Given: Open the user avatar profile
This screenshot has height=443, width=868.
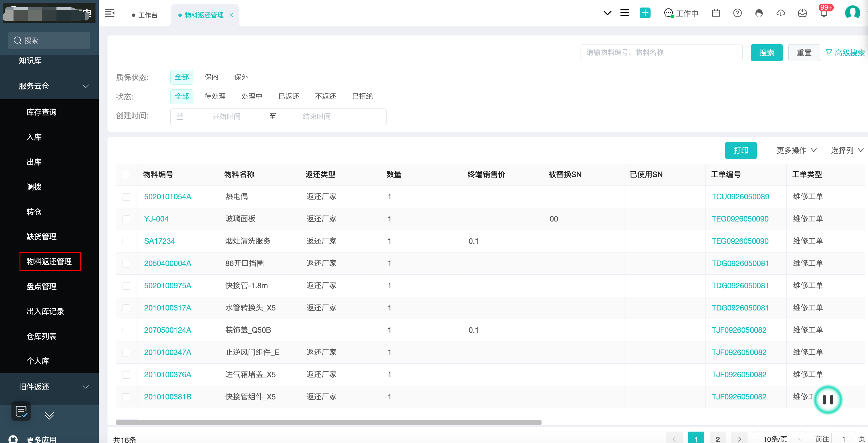Looking at the screenshot, I should (x=852, y=13).
